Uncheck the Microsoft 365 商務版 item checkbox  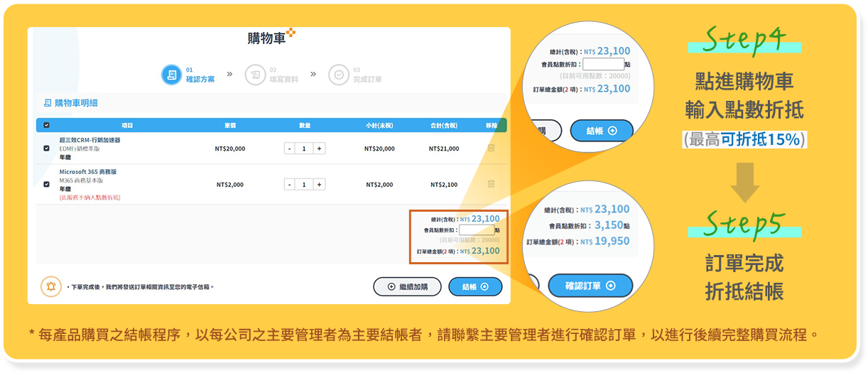click(47, 184)
